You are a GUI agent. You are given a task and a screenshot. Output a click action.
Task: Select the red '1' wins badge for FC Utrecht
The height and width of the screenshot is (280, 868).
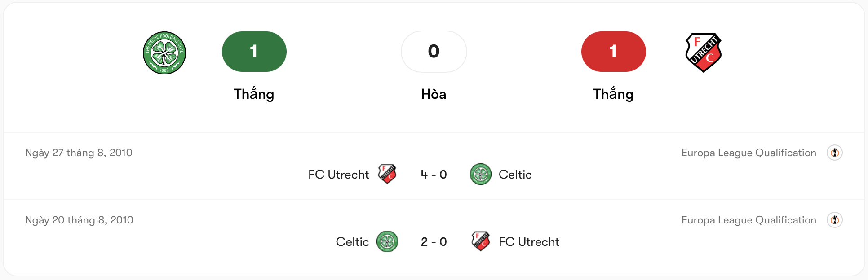click(613, 52)
